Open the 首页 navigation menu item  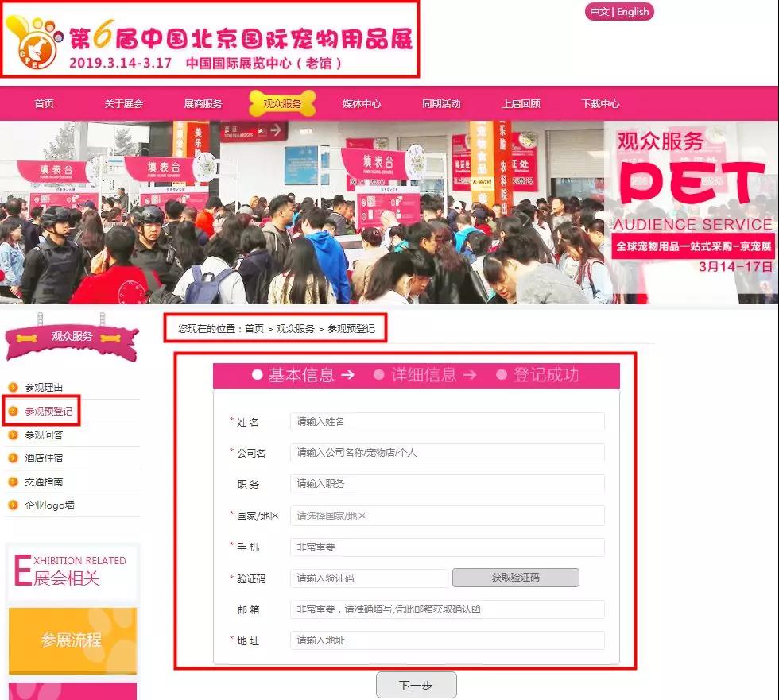pyautogui.click(x=45, y=104)
